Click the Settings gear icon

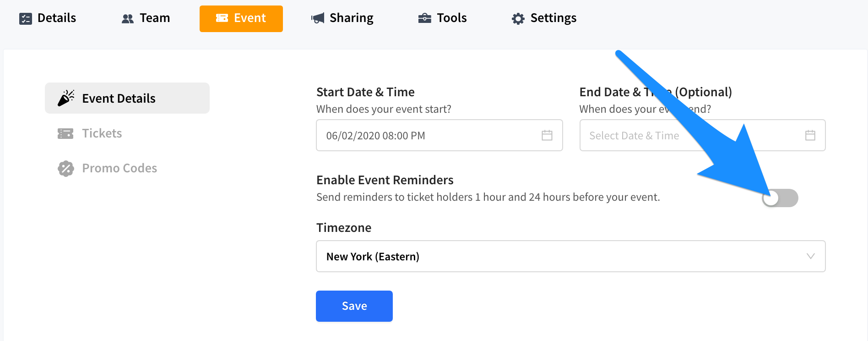[x=518, y=19]
